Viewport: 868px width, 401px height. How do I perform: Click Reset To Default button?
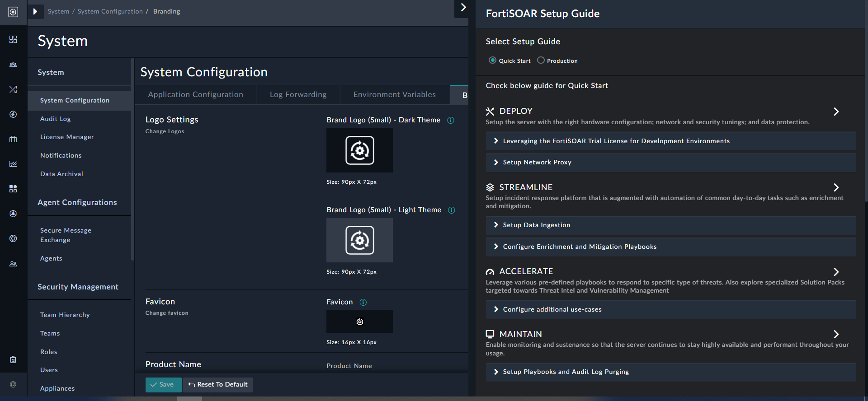pyautogui.click(x=218, y=385)
